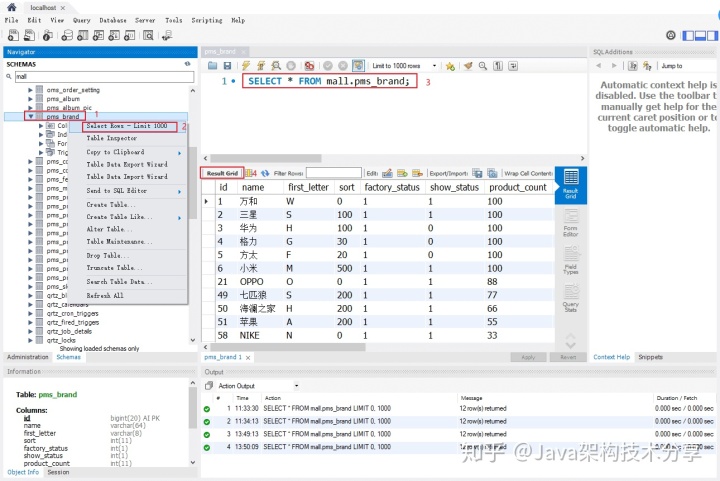Rollback transaction X icon
Viewport: 720px width, 481px height.
[343, 66]
